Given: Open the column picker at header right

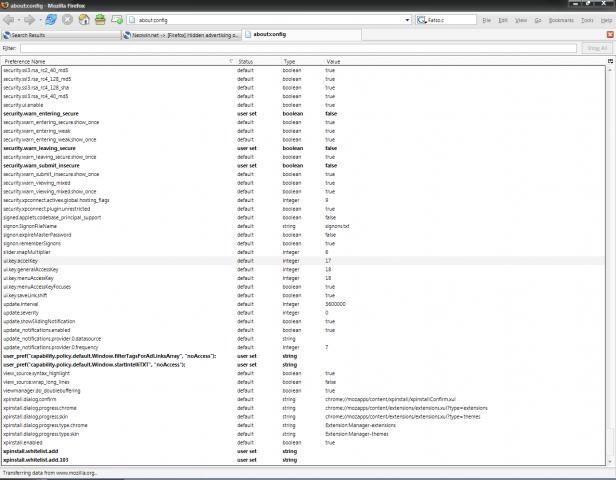Looking at the screenshot, I should (610, 61).
